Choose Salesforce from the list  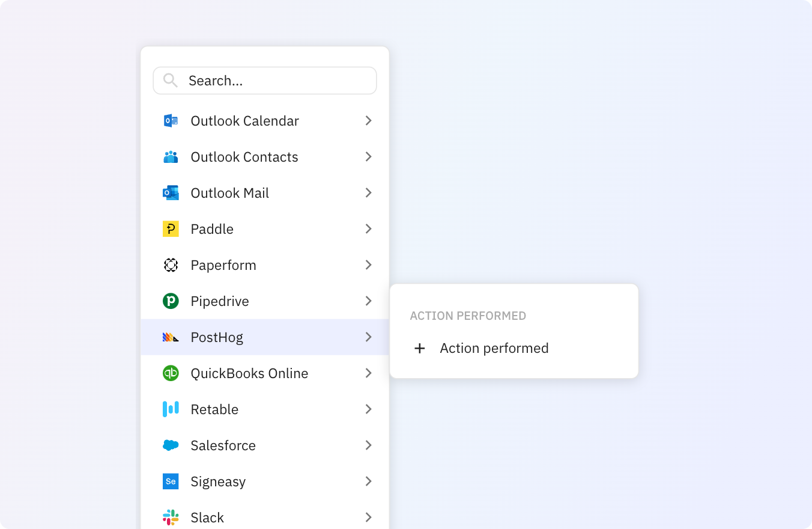265,445
